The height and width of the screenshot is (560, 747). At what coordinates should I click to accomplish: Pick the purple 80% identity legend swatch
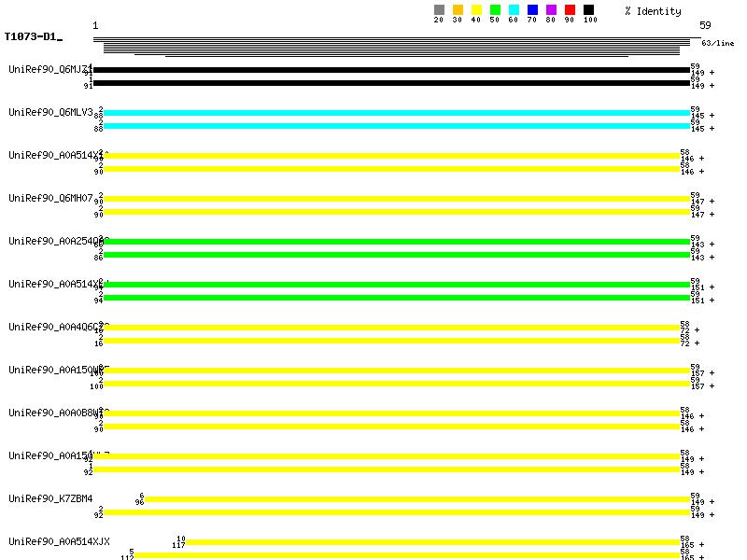551,10
